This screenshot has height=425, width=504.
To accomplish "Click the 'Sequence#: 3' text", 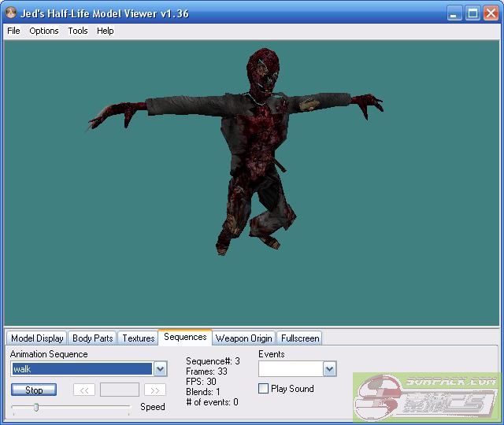I will click(x=213, y=361).
